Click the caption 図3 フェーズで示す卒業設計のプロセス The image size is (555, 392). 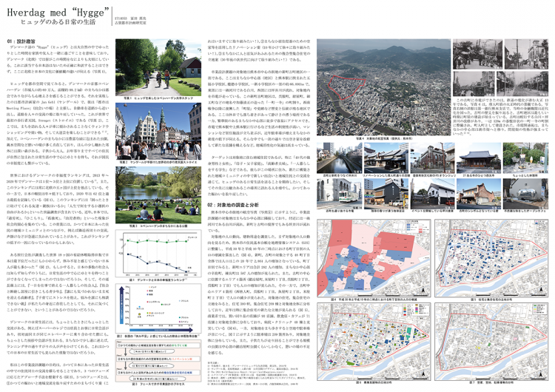[158, 384]
